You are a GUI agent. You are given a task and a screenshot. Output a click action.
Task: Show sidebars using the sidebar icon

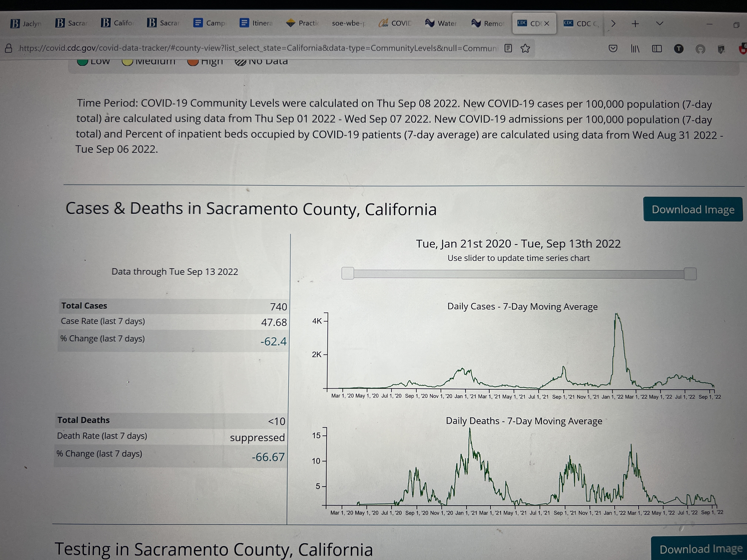pyautogui.click(x=657, y=49)
